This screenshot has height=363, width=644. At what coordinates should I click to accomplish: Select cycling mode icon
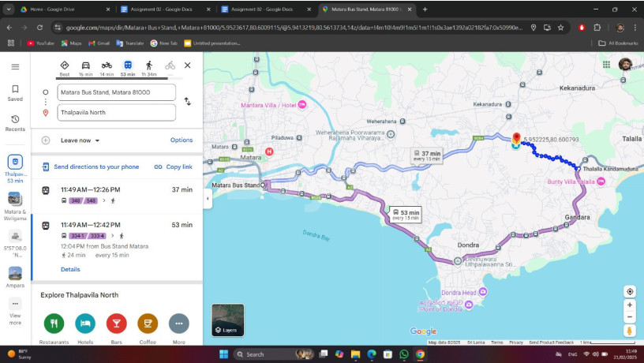(170, 65)
